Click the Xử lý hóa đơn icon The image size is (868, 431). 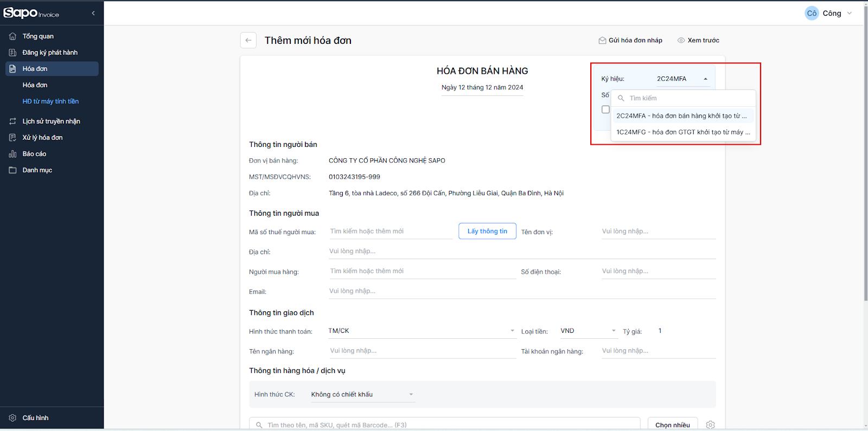12,138
